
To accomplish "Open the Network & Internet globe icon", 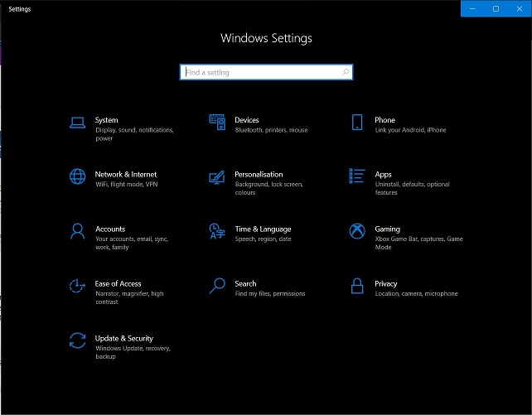I will point(77,176).
